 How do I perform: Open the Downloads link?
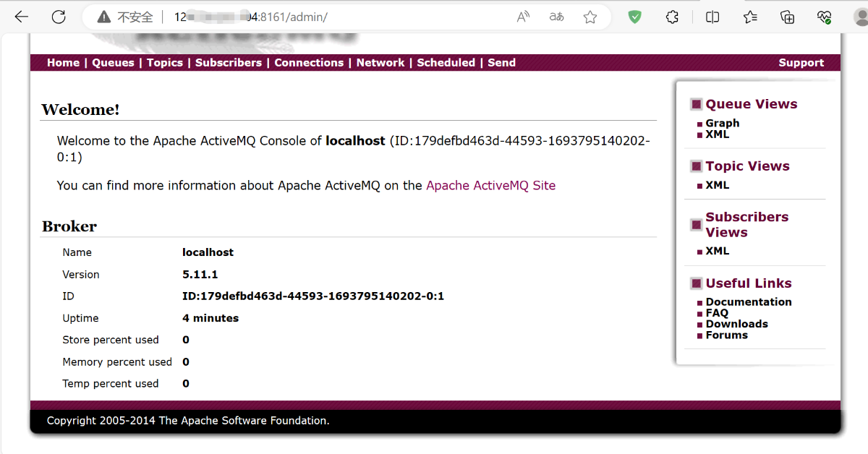737,324
